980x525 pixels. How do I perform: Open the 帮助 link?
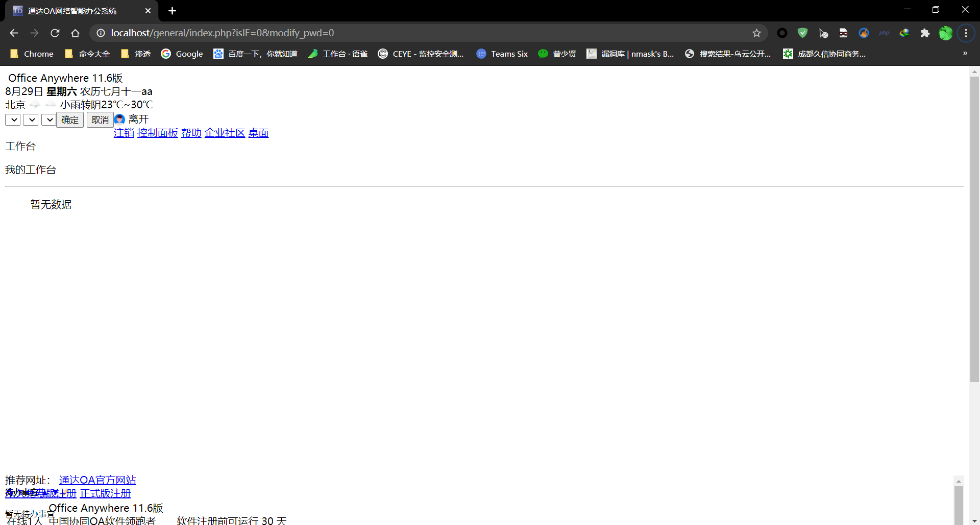click(x=191, y=133)
